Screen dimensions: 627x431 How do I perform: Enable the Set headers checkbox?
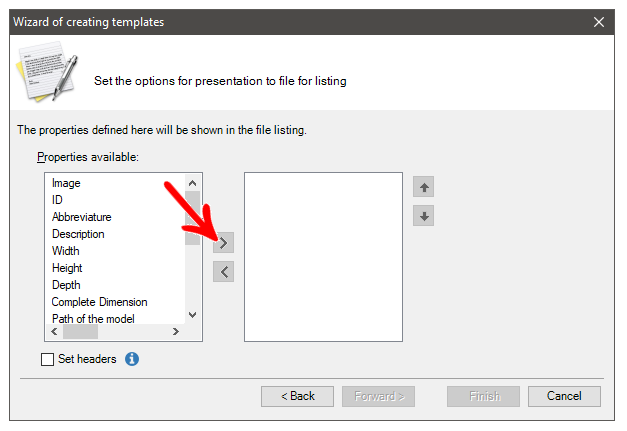pos(47,359)
